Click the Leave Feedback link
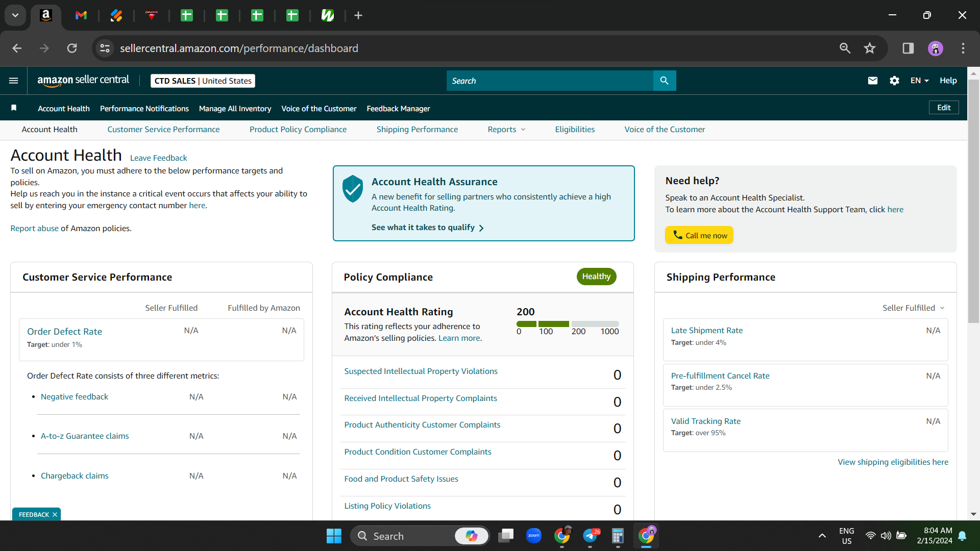The image size is (980, 551). 159,158
